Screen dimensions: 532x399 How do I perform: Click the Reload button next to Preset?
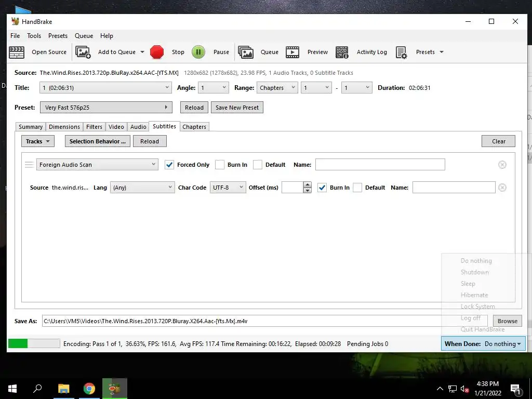[x=194, y=107]
